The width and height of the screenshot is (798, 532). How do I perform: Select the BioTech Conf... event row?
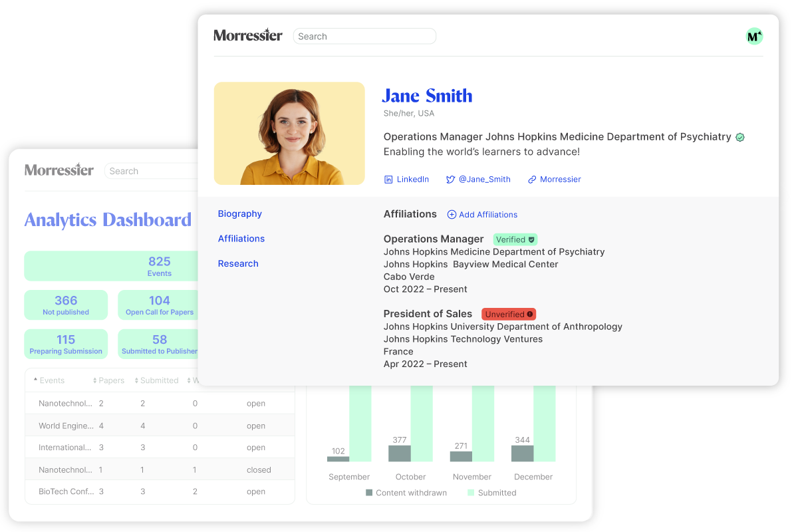tap(160, 491)
